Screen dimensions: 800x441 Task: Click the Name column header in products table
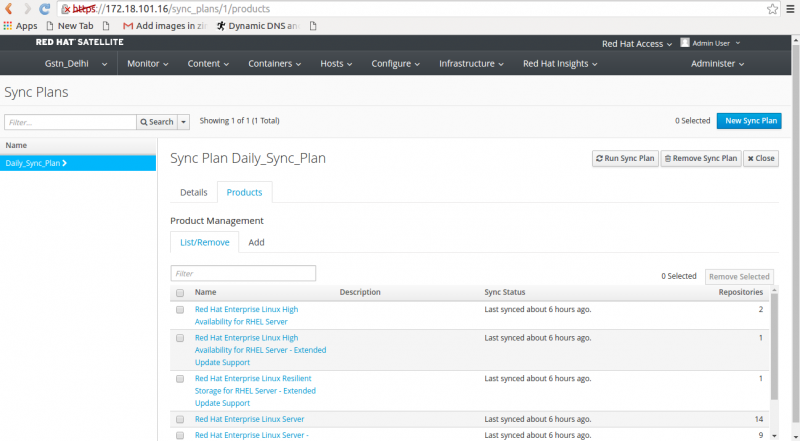[x=206, y=292]
